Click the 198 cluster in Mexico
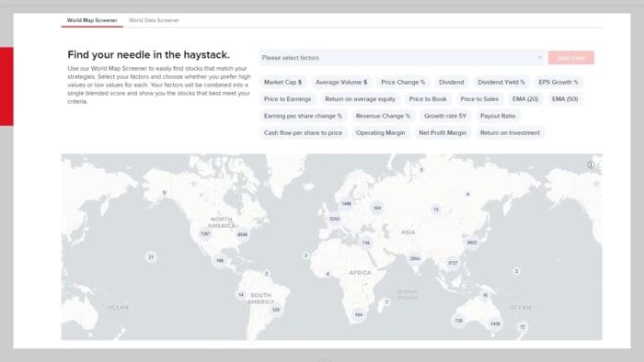Viewport: 644px width, 362px height. tap(220, 260)
